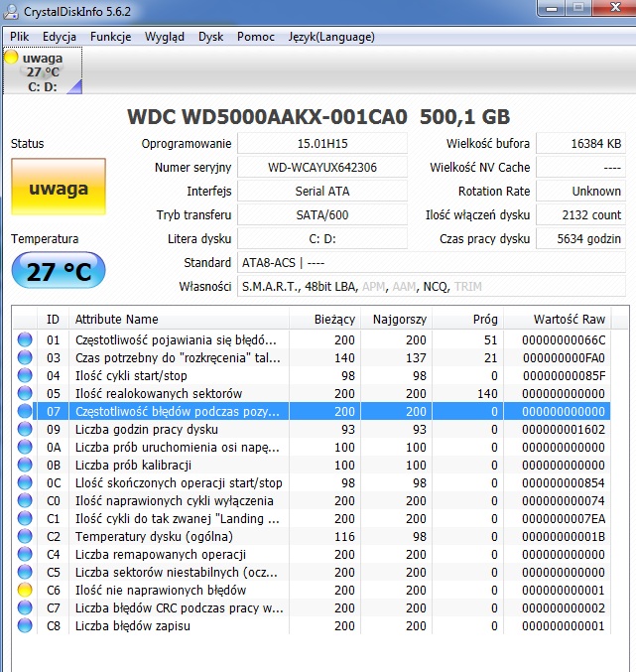This screenshot has height=672, width=636.
Task: Click the blue status icon for attribute C5
Action: click(x=25, y=572)
